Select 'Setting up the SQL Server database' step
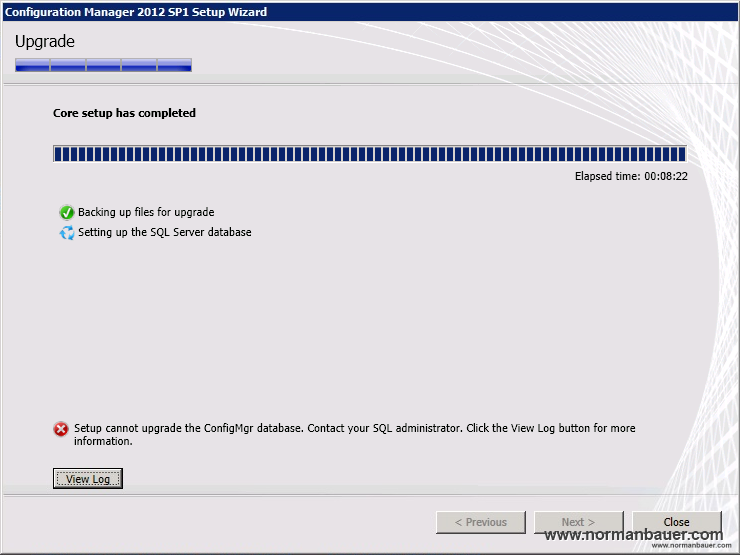This screenshot has height=555, width=740. pos(164,232)
